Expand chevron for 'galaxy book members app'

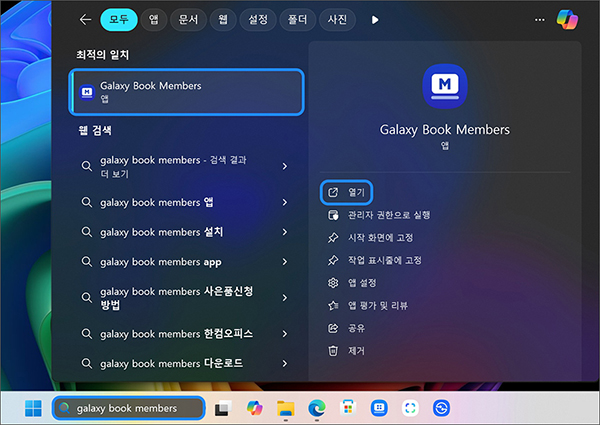click(285, 262)
